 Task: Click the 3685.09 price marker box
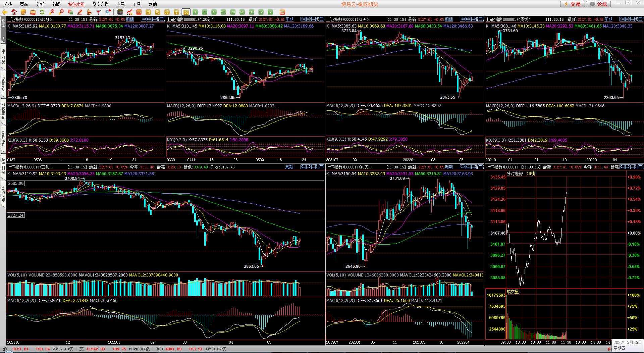tap(16, 184)
